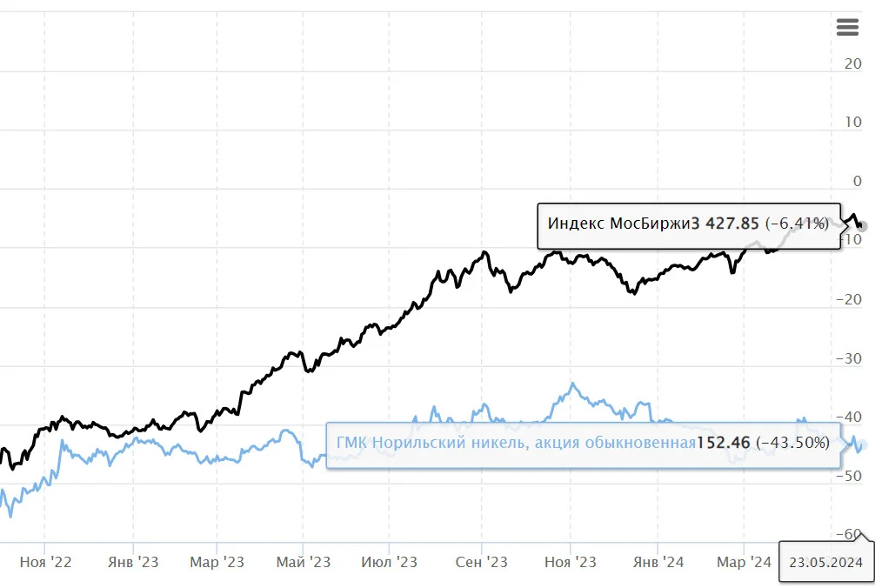The height and width of the screenshot is (588, 875).
Task: Click the Ноя '23 axis label
Action: point(571,562)
